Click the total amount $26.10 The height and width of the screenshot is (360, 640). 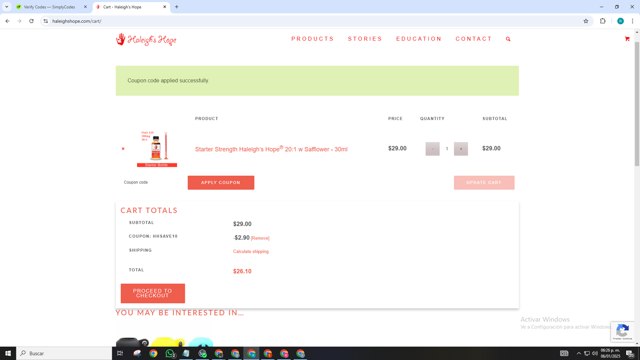click(x=242, y=271)
